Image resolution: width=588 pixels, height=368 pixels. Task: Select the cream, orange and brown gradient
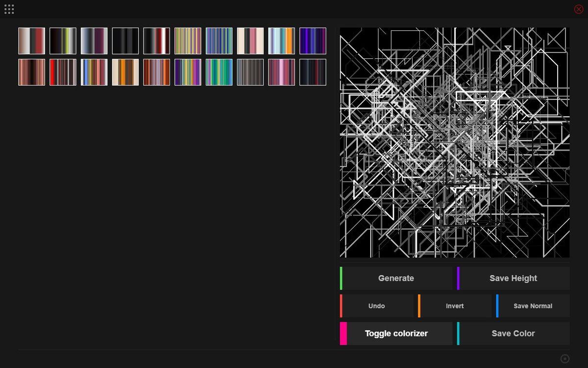pos(125,72)
